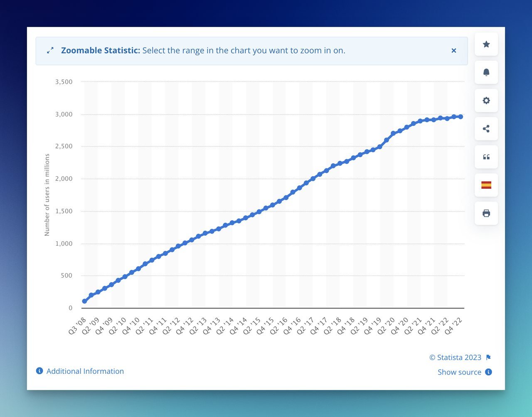The height and width of the screenshot is (417, 532).
Task: Click the last data point at Q4 '22
Action: pos(461,117)
